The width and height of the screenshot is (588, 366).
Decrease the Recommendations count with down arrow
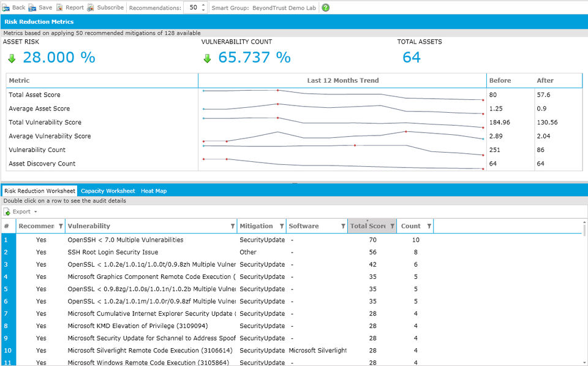pos(203,10)
